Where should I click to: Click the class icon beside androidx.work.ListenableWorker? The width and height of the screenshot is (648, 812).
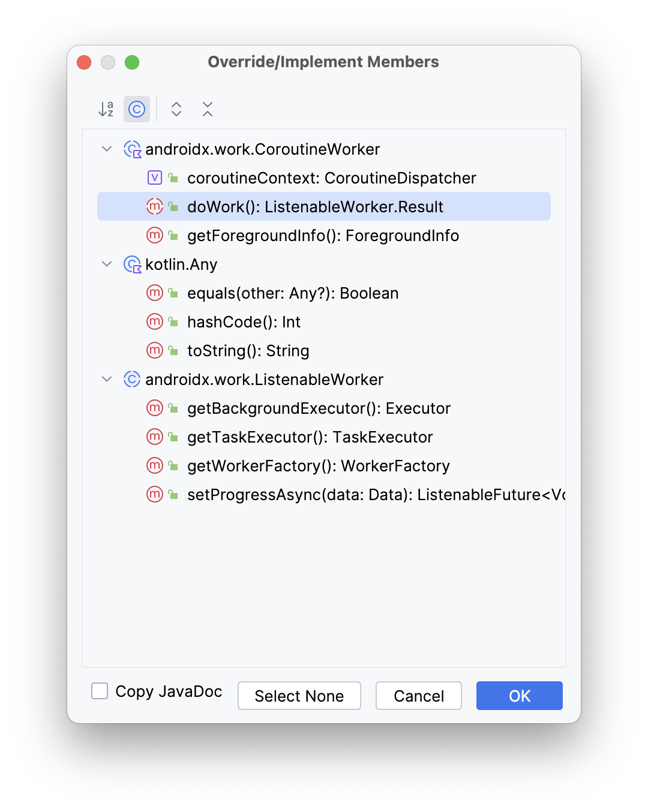pos(131,379)
